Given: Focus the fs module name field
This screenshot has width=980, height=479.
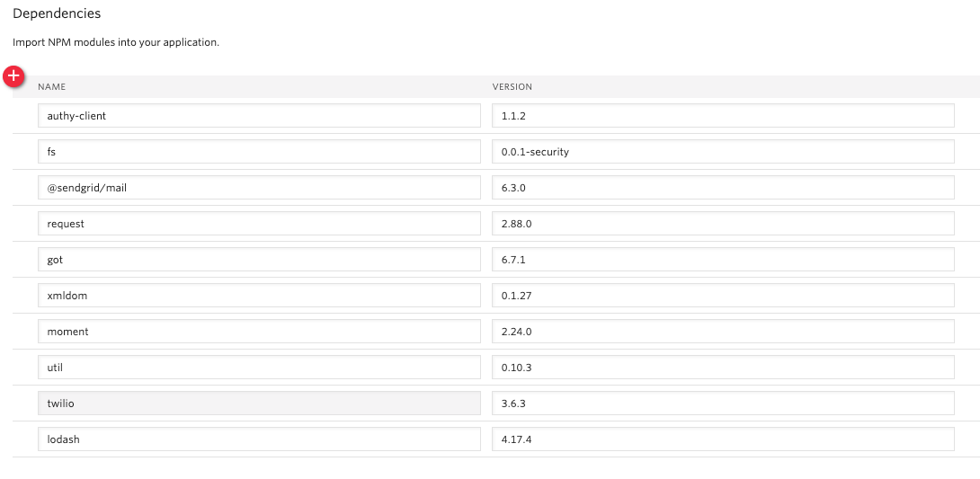Looking at the screenshot, I should click(259, 152).
